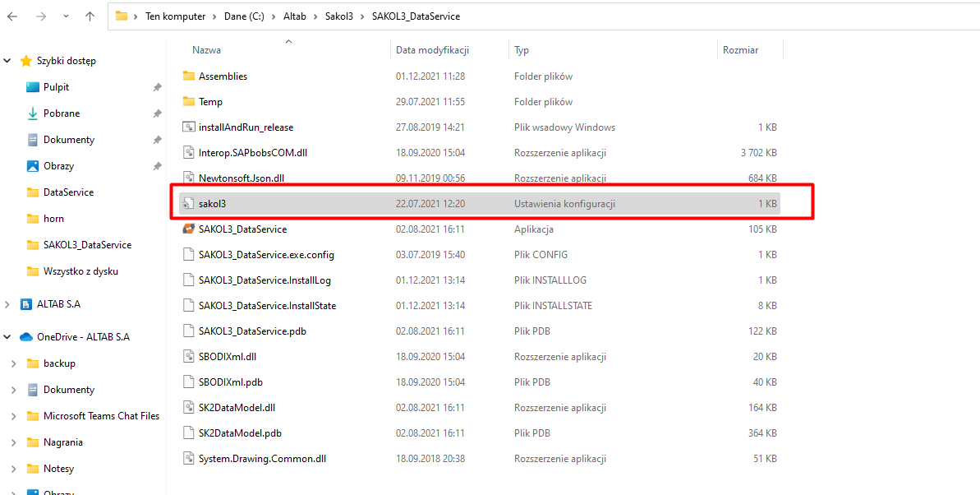Expand the Notesy folder

tap(14, 468)
